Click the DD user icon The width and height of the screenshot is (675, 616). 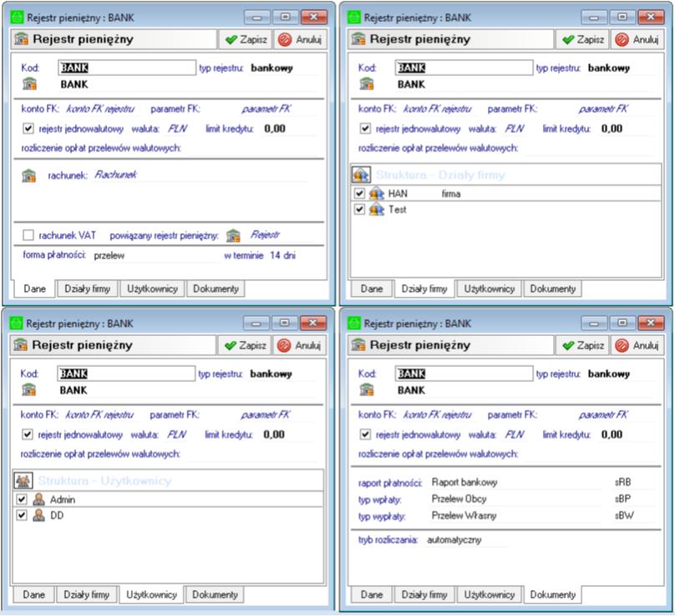(x=38, y=516)
